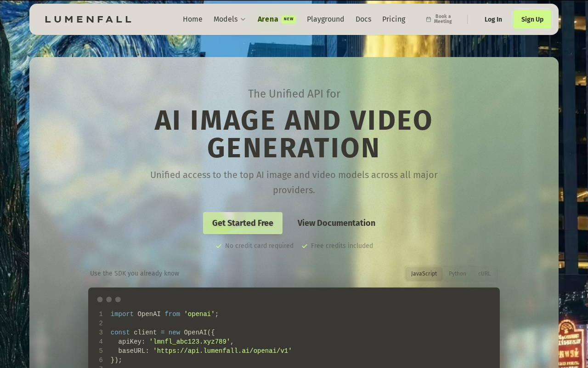Click the Lumenfall logo
Image resolution: width=588 pixels, height=368 pixels.
(x=88, y=19)
